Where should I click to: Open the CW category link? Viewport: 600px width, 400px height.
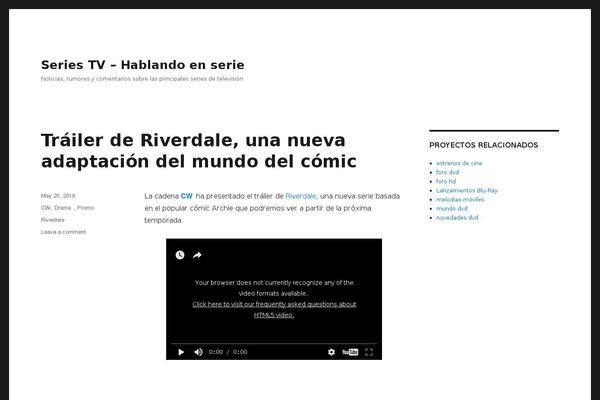[x=46, y=208]
